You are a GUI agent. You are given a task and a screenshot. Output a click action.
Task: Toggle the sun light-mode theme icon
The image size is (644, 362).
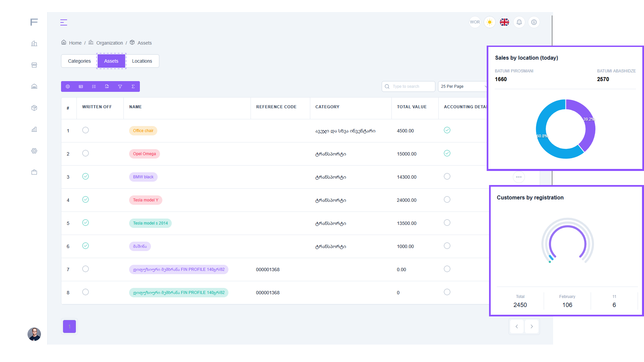click(x=490, y=22)
